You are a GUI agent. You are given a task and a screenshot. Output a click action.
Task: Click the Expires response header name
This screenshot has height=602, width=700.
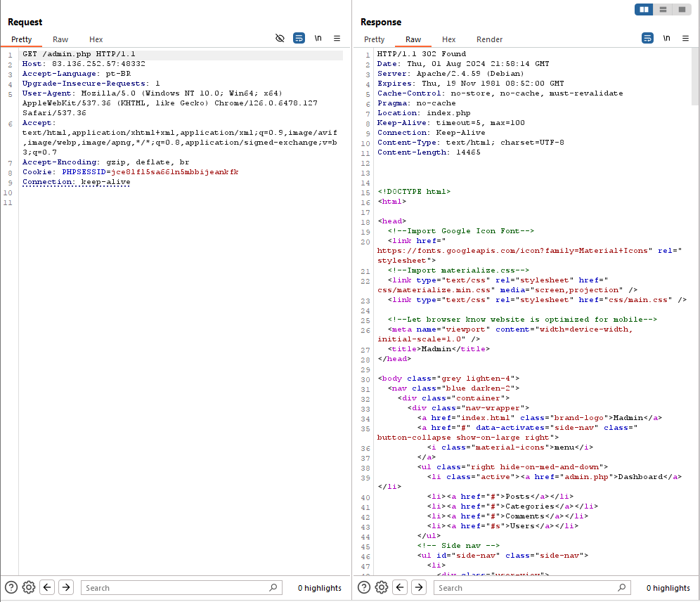(394, 84)
